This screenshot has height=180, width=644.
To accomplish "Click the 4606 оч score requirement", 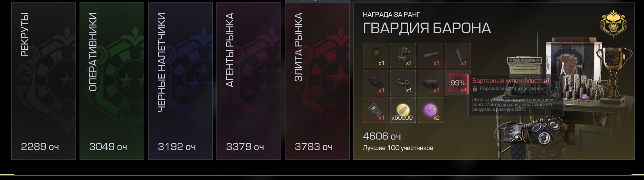I will (382, 136).
